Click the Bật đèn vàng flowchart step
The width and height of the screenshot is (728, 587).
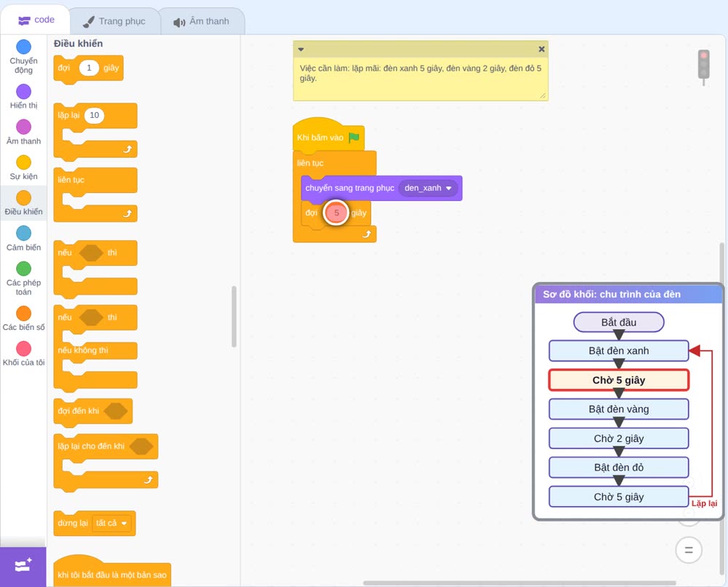point(618,409)
